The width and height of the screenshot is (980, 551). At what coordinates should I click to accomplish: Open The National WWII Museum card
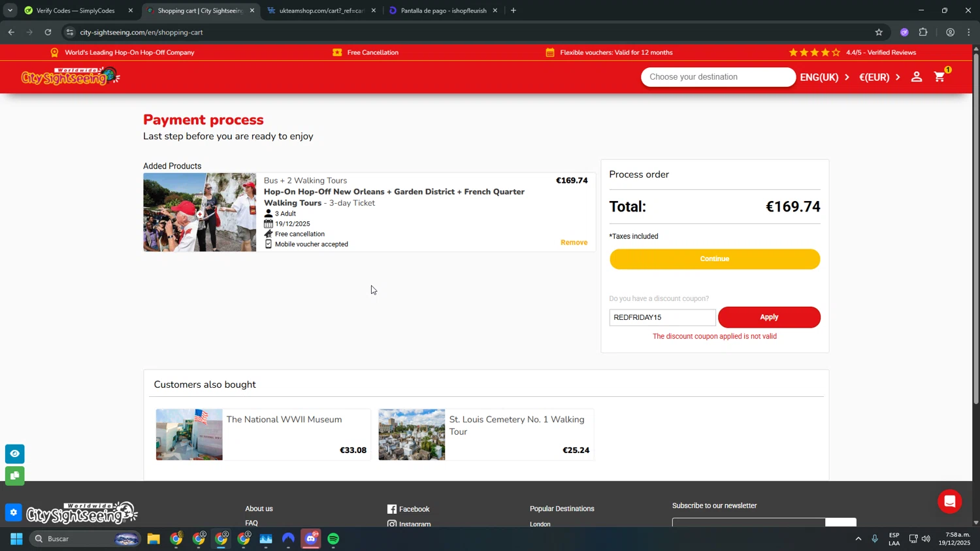coord(263,435)
